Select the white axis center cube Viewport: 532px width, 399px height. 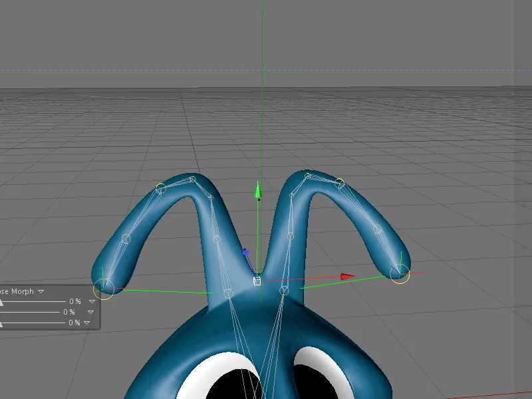(x=257, y=281)
